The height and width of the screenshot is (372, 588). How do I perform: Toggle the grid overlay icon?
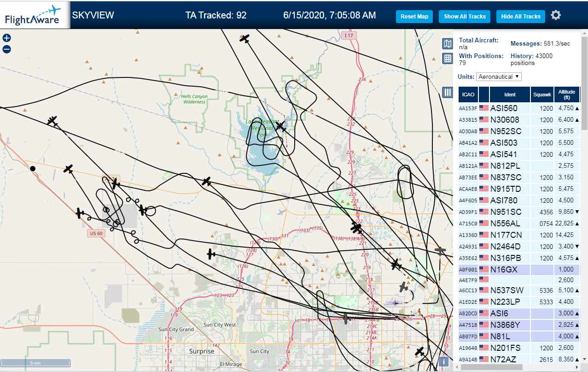[x=447, y=59]
